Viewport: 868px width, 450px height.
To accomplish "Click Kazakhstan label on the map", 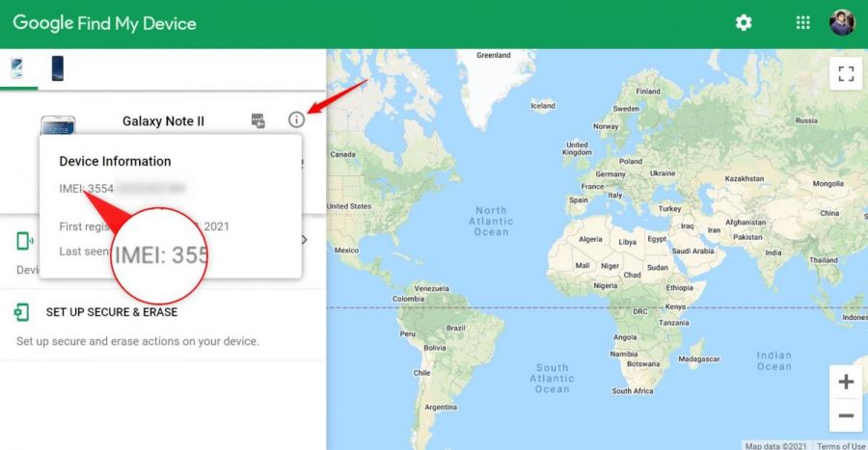I will pos(744,178).
